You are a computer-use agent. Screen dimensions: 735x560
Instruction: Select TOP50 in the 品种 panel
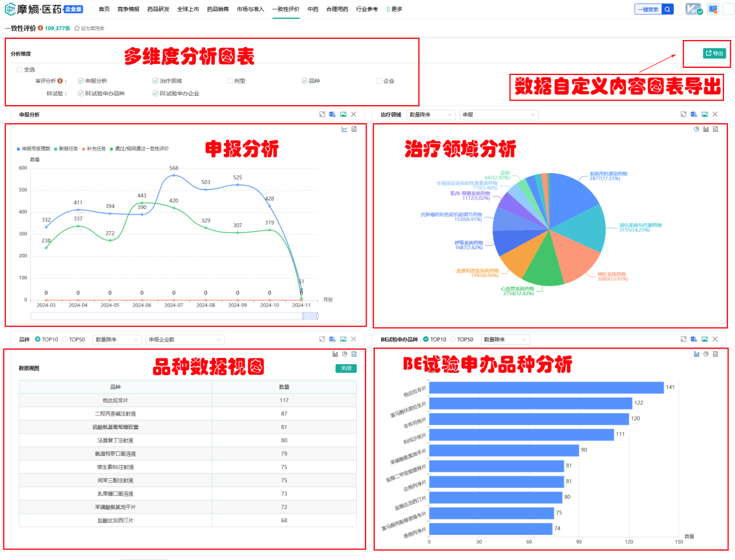pyautogui.click(x=74, y=340)
